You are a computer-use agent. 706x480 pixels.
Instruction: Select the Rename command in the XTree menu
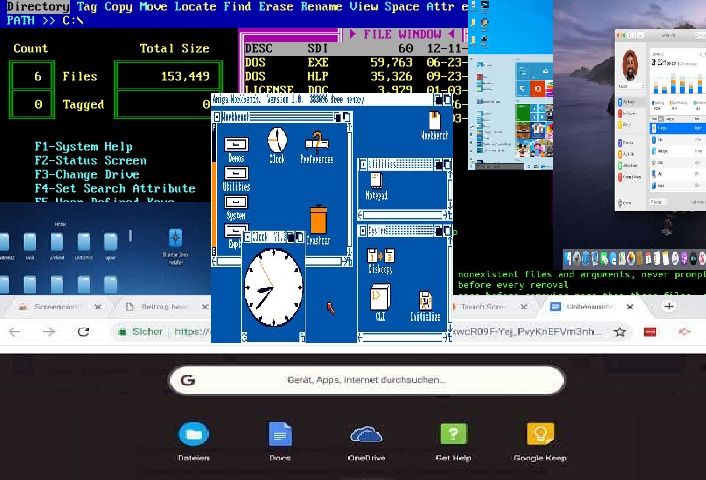[322, 6]
